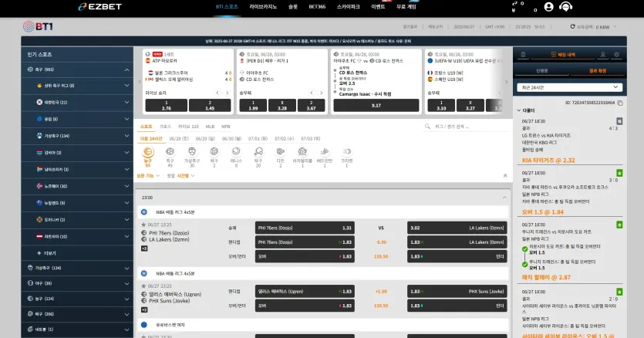Switch to the MLB tab

(210, 127)
